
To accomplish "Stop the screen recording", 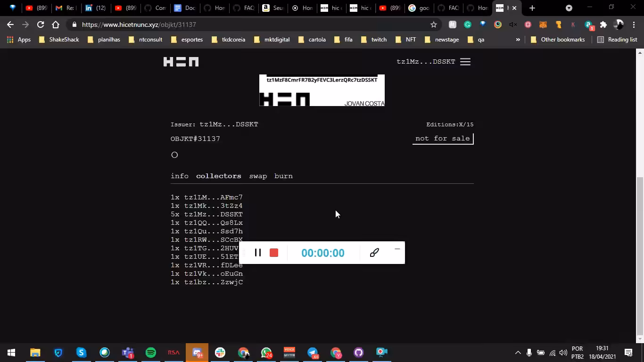I will tap(274, 253).
